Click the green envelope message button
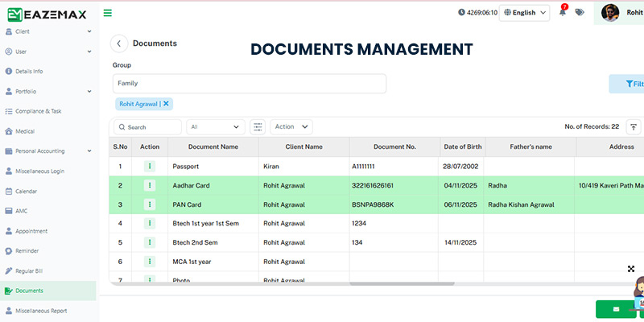The width and height of the screenshot is (644, 322). click(616, 309)
